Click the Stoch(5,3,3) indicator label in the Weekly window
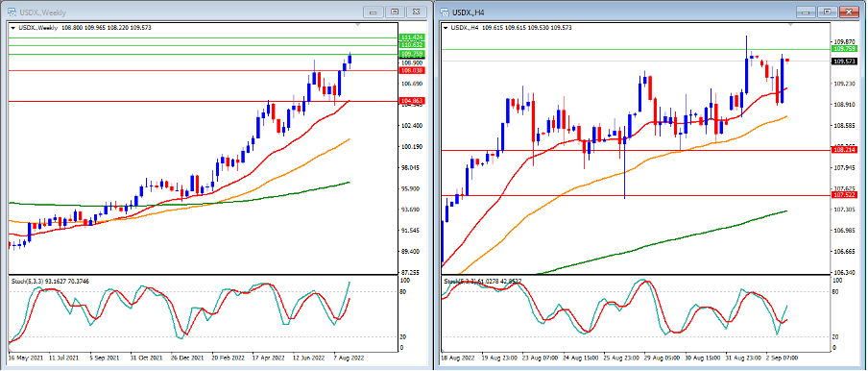 point(51,282)
